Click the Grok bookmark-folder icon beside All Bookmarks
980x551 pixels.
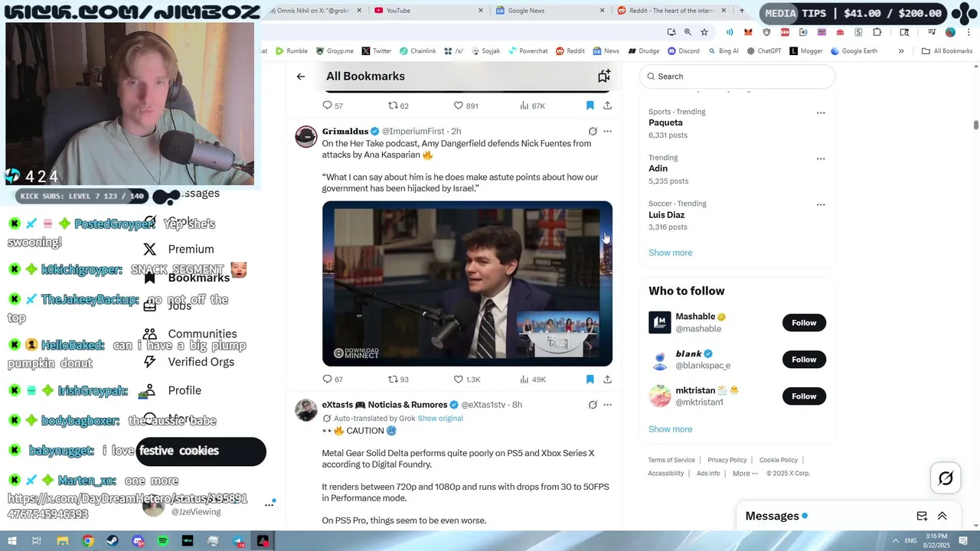pos(604,76)
